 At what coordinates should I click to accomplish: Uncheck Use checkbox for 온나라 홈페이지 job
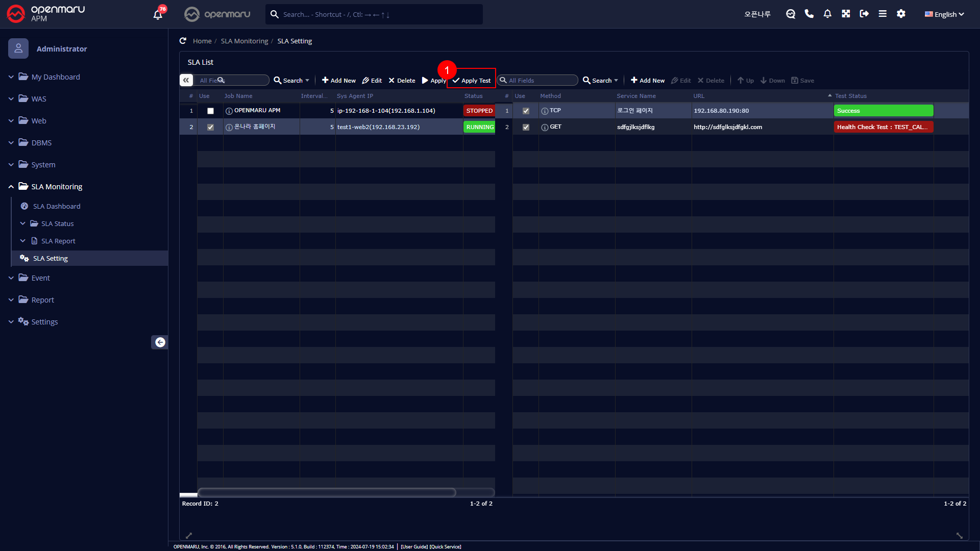click(210, 127)
